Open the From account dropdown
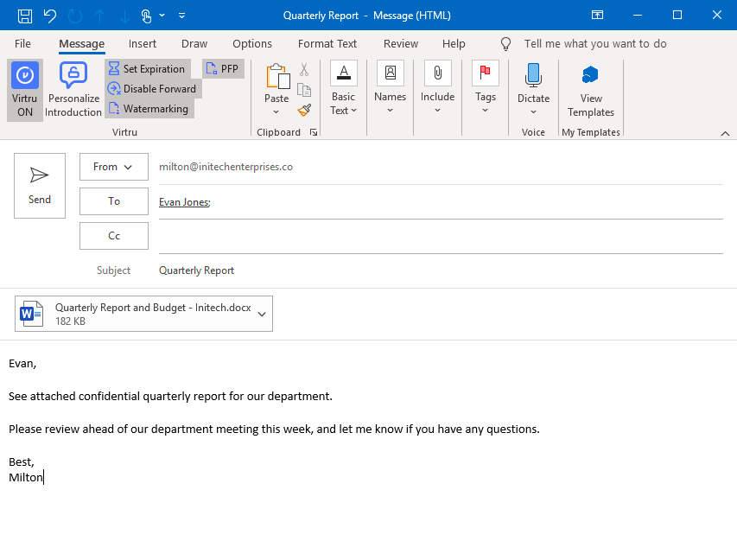This screenshot has width=737, height=560. tap(113, 166)
